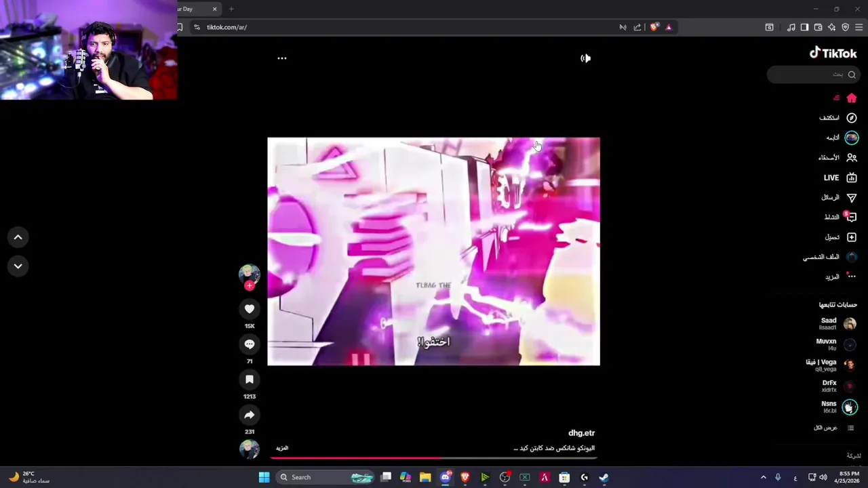The width and height of the screenshot is (868, 488).
Task: Expand caption via المزيد link
Action: pos(282,448)
